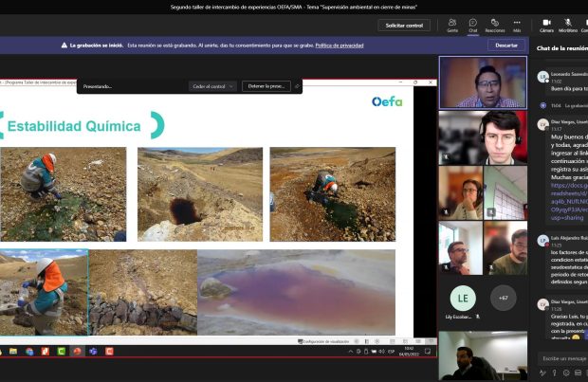Toggle the Chat panel icon
This screenshot has width=588, height=382.
[x=473, y=26]
